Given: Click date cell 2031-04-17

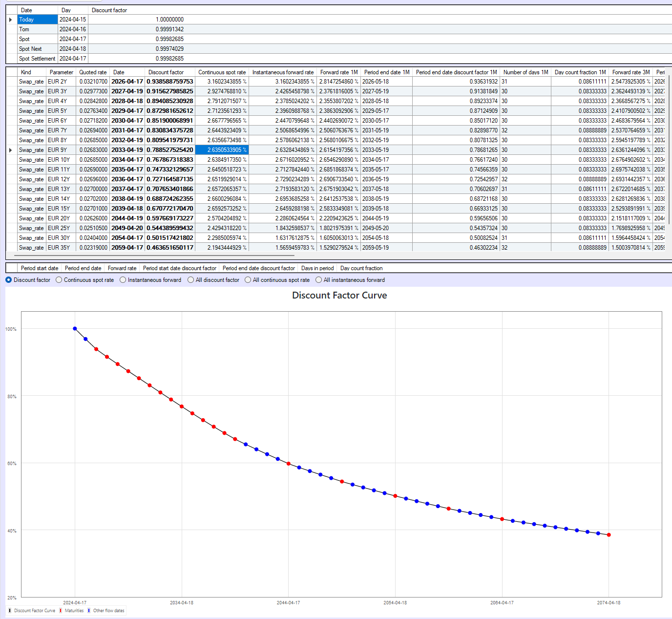Looking at the screenshot, I should pyautogui.click(x=127, y=130).
